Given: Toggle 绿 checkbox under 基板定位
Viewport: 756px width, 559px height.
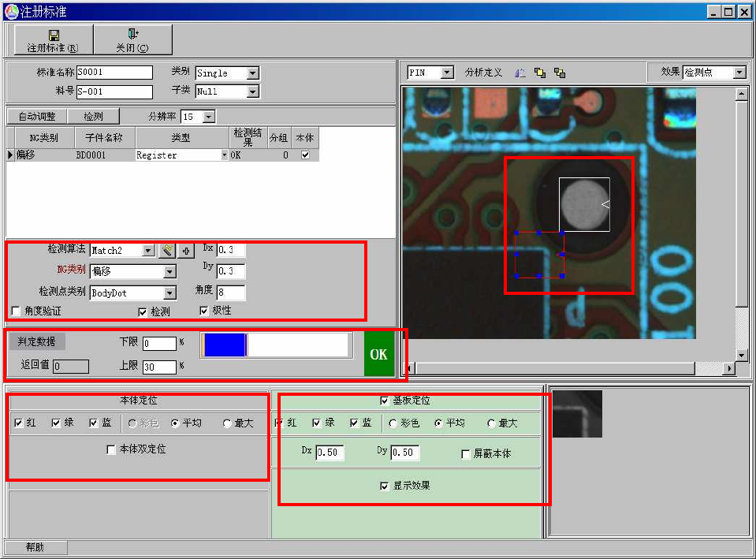Looking at the screenshot, I should 317,423.
